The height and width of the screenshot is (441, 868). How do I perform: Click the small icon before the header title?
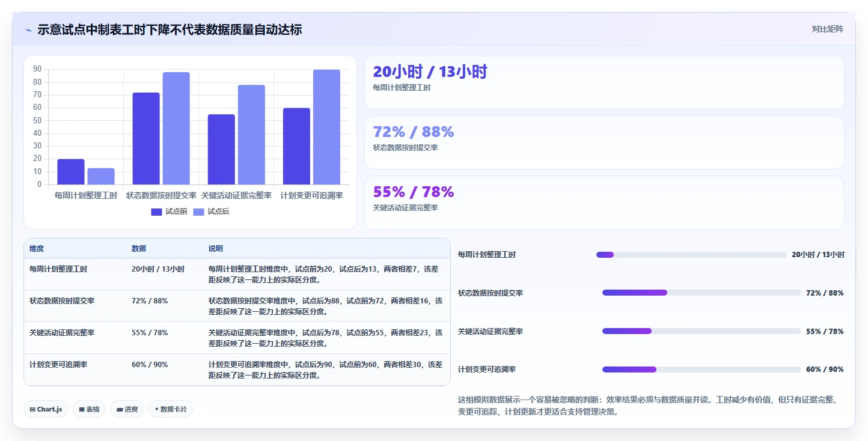(28, 29)
